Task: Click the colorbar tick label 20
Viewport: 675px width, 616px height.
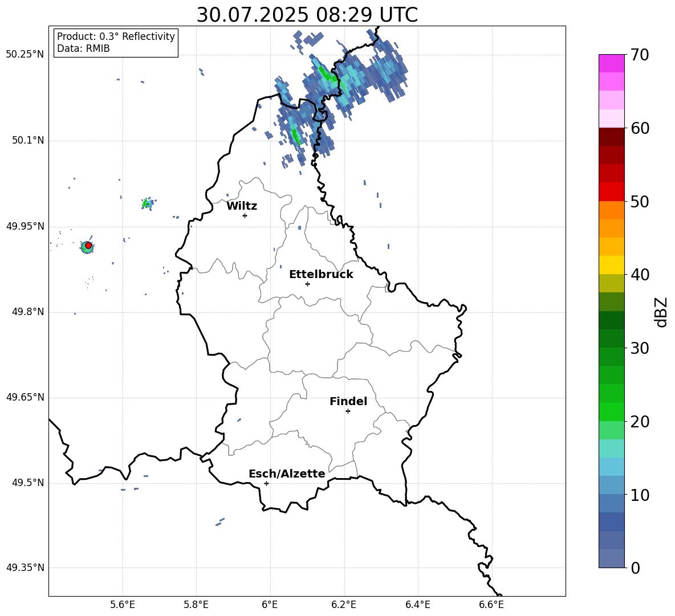Action: click(640, 422)
